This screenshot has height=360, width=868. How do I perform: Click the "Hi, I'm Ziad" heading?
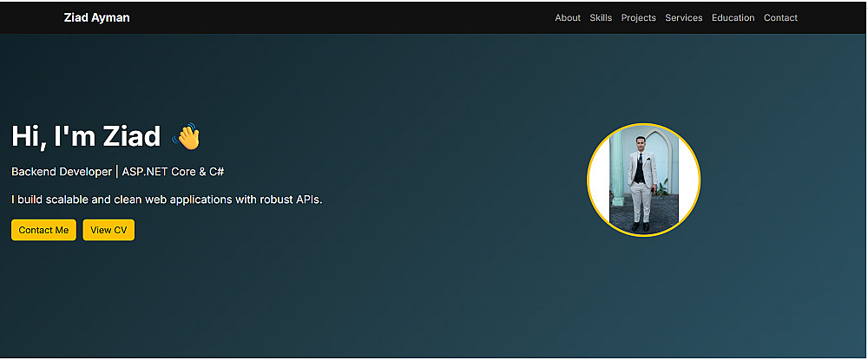point(86,136)
